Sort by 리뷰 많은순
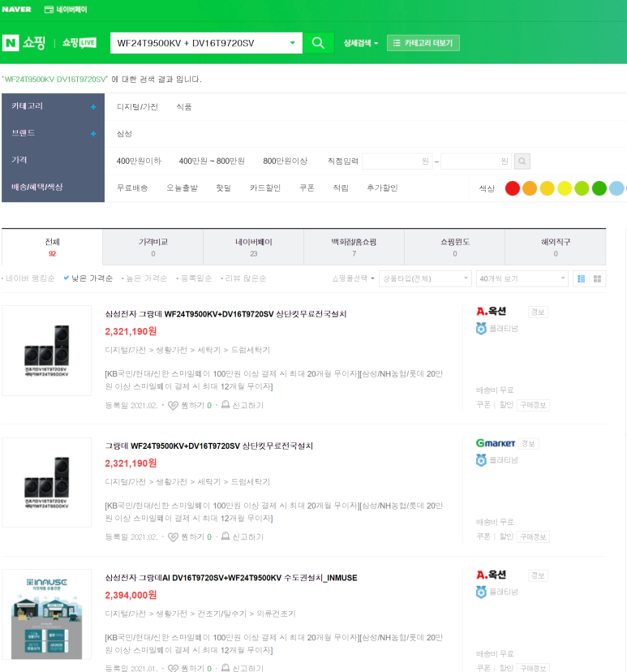627x672 pixels. [x=246, y=278]
